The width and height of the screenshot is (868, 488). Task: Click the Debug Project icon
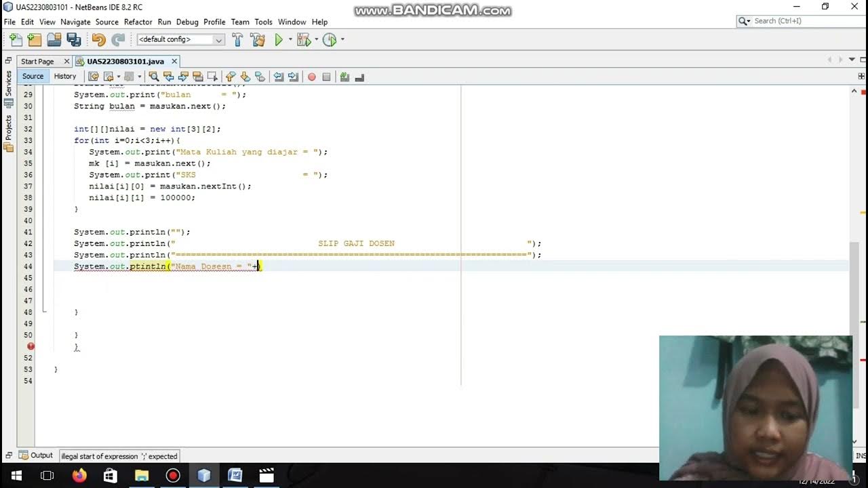tap(303, 40)
